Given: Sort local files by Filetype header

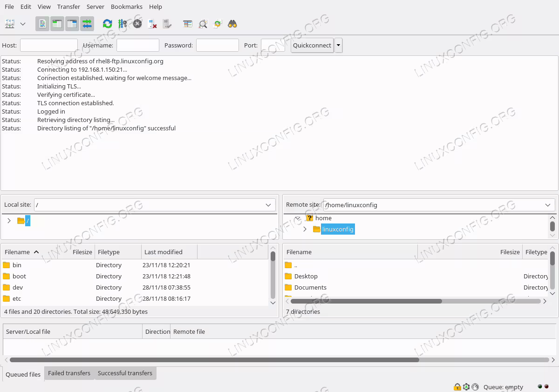Looking at the screenshot, I should pyautogui.click(x=118, y=252).
